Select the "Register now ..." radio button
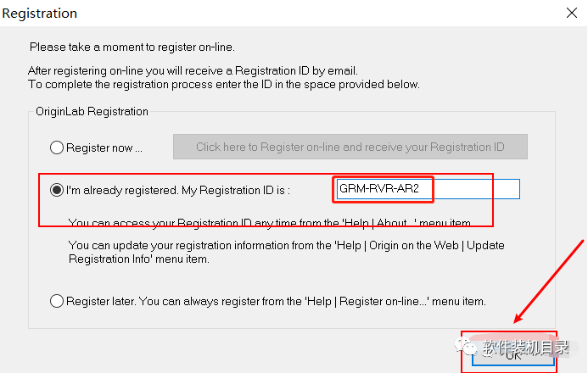Screen dimensions: 588x373 (57, 148)
